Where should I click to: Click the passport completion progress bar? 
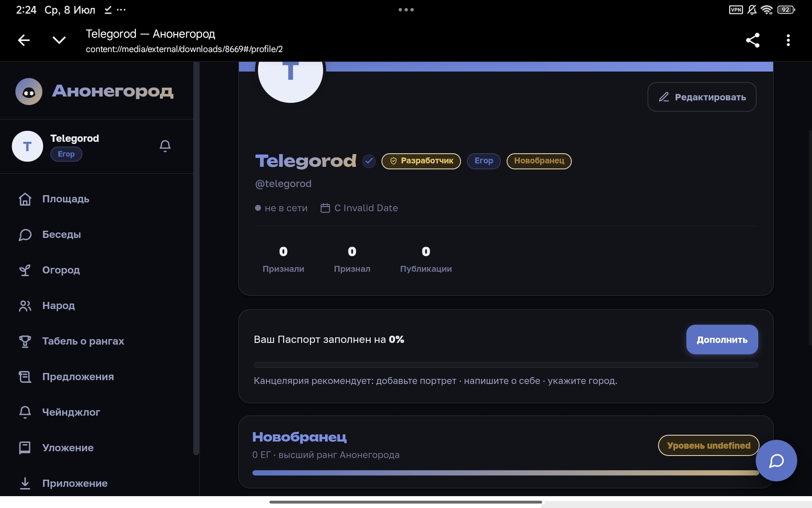click(x=506, y=365)
